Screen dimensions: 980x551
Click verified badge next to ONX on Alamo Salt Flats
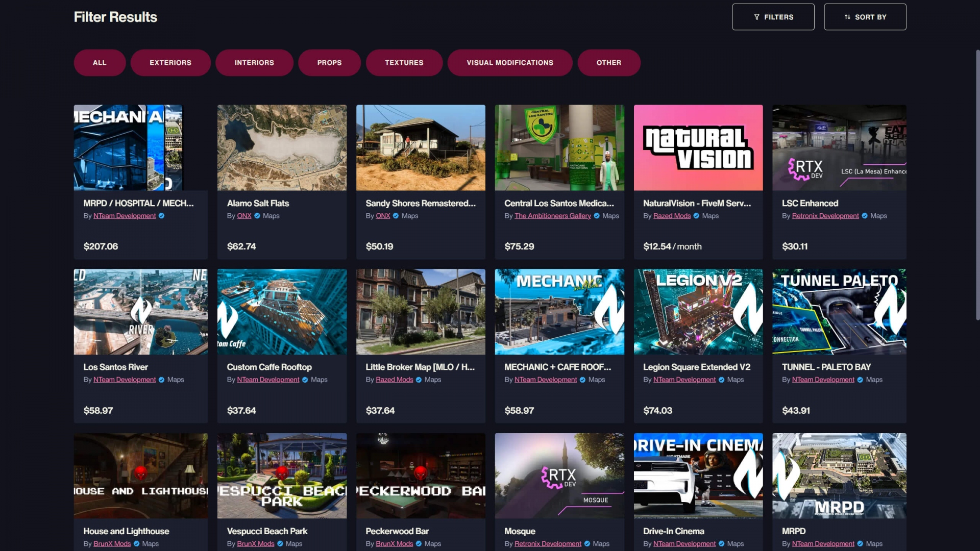257,216
